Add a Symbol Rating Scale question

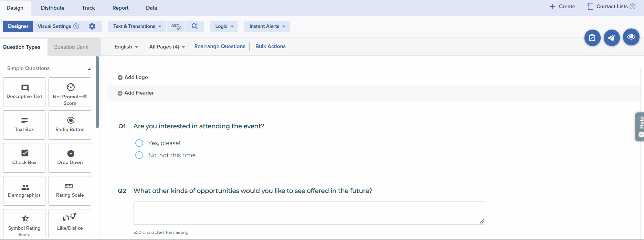click(x=24, y=223)
